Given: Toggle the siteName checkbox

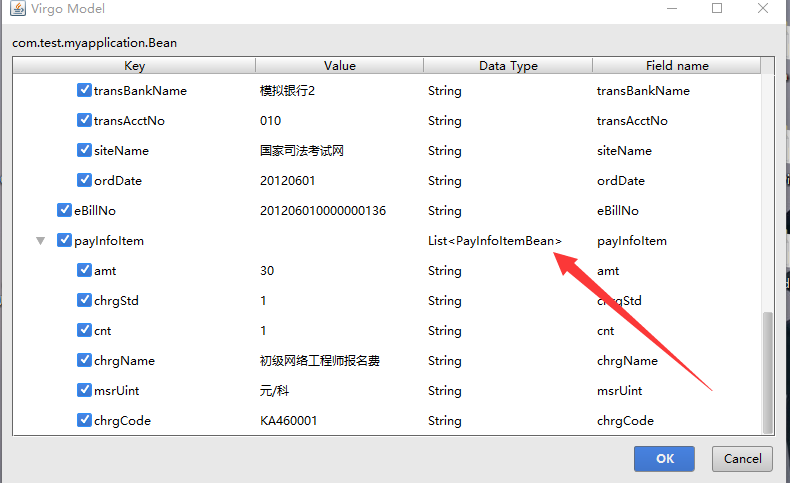Looking at the screenshot, I should click(84, 150).
